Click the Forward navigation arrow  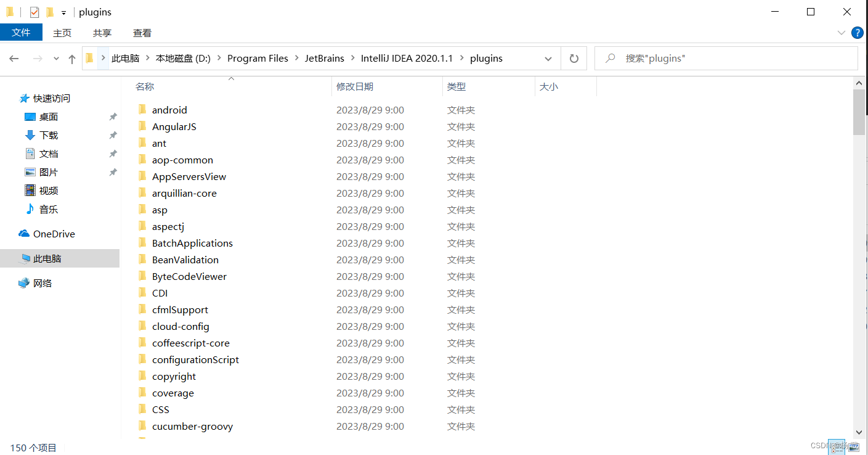[x=38, y=59]
